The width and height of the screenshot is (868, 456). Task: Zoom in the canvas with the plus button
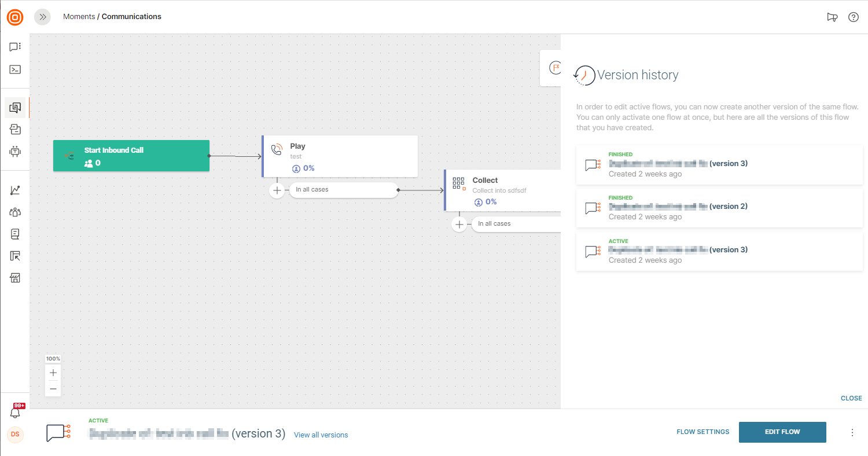point(53,373)
